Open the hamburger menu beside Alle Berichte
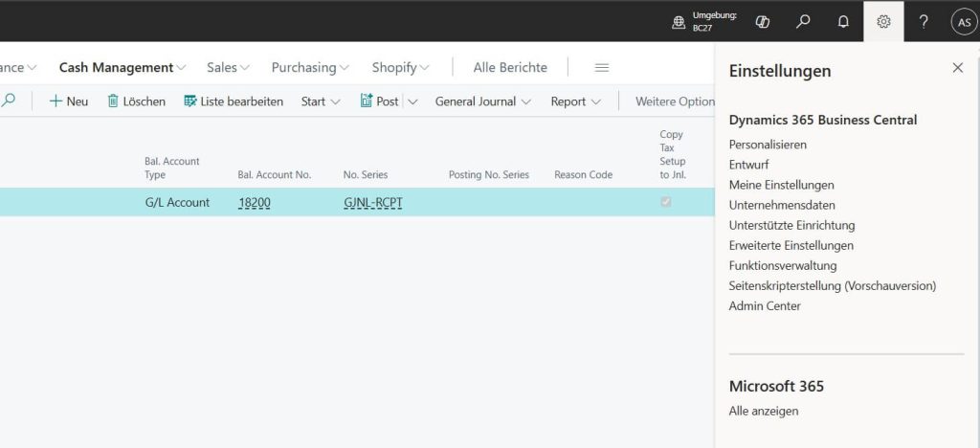 pos(602,68)
